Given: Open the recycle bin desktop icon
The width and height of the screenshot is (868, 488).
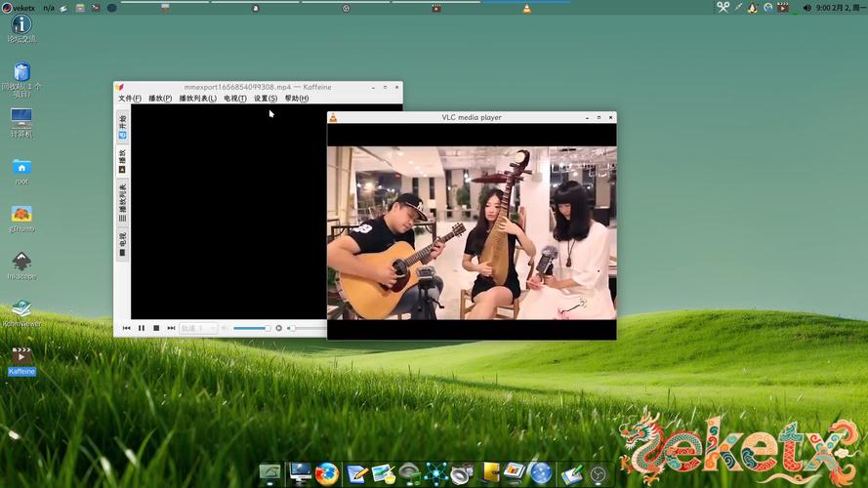Looking at the screenshot, I should 21,72.
